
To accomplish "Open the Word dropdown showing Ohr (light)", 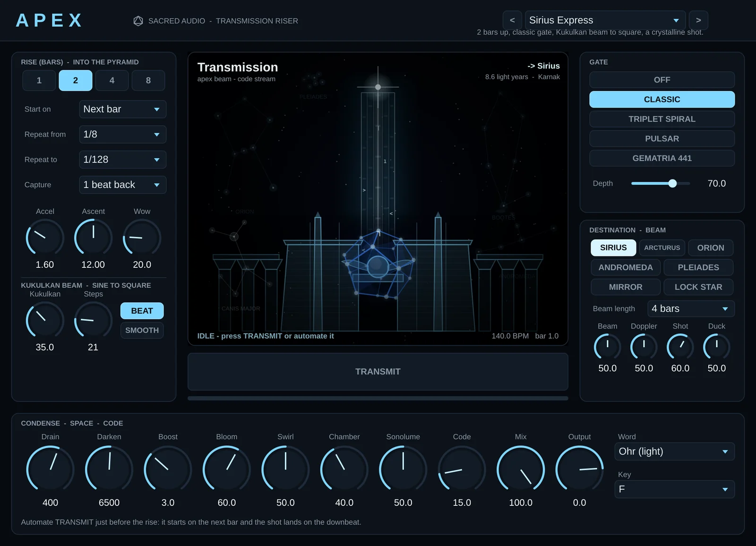I will tap(674, 452).
